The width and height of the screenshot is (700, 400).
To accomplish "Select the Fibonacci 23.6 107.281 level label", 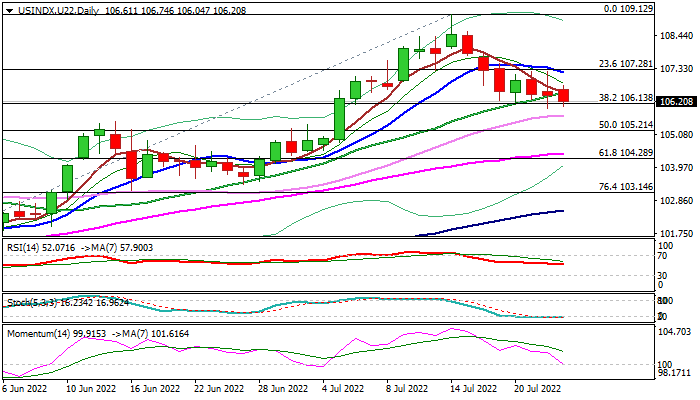I will tap(625, 64).
